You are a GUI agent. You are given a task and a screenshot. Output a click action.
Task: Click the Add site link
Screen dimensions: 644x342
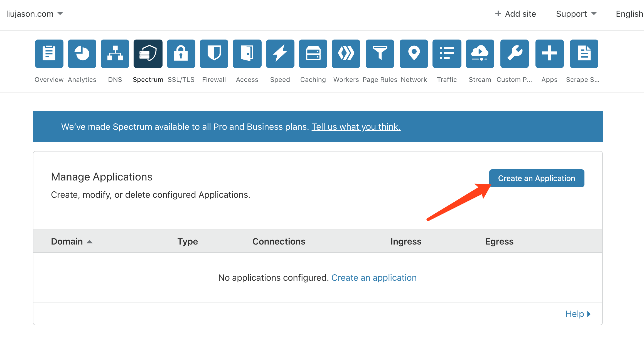coord(516,14)
